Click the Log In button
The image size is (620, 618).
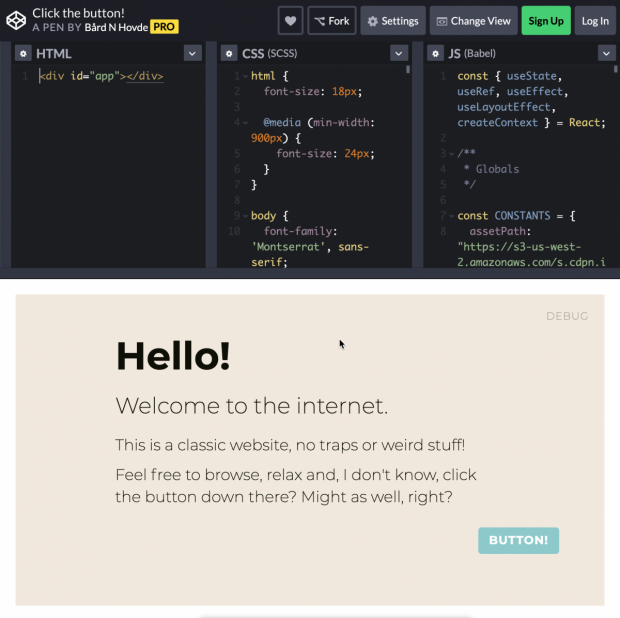[595, 21]
